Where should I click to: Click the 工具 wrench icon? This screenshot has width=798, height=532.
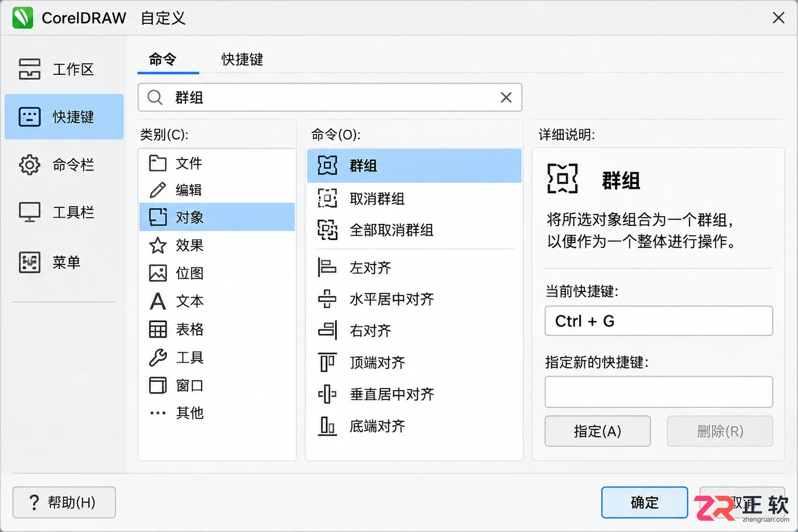click(158, 357)
